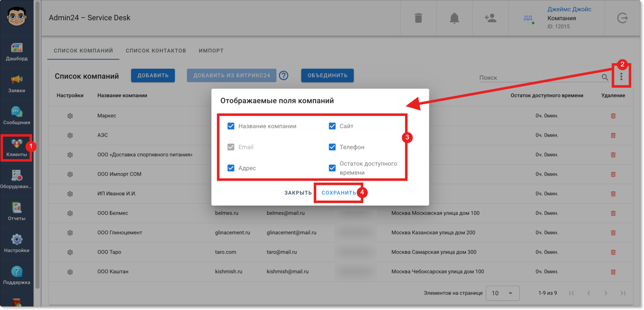Open the Дашборд sidebar section
The image size is (644, 310).
pos(16,52)
